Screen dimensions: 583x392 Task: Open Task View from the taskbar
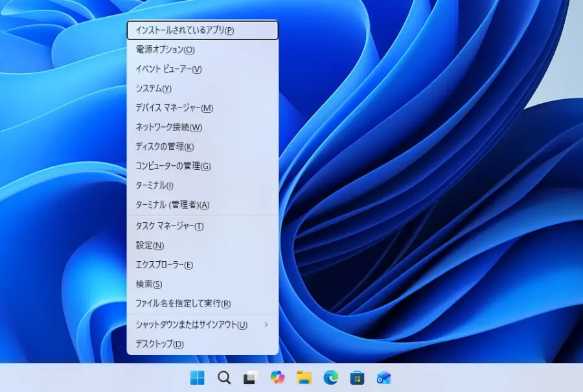pyautogui.click(x=251, y=378)
